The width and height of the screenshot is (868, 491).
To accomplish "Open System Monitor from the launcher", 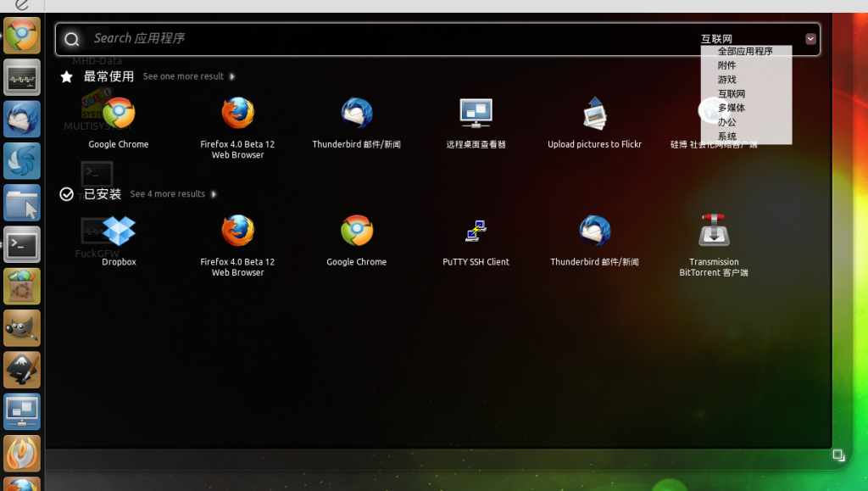I will tap(22, 77).
